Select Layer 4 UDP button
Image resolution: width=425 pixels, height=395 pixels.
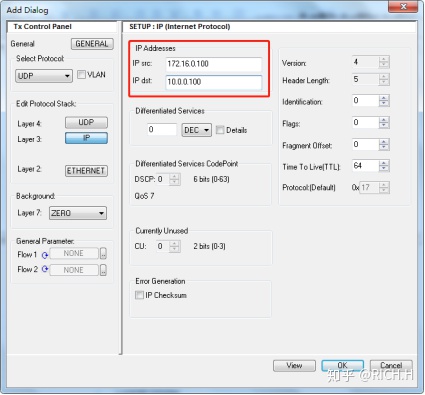[86, 122]
